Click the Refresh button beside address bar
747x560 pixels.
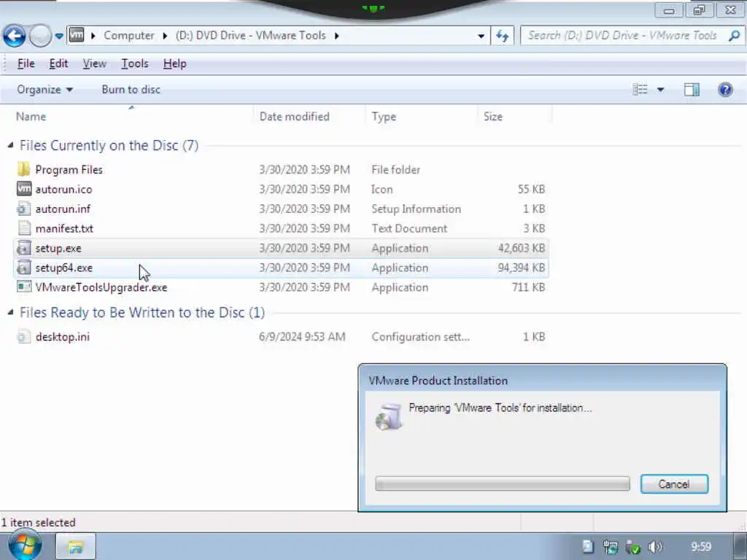502,36
